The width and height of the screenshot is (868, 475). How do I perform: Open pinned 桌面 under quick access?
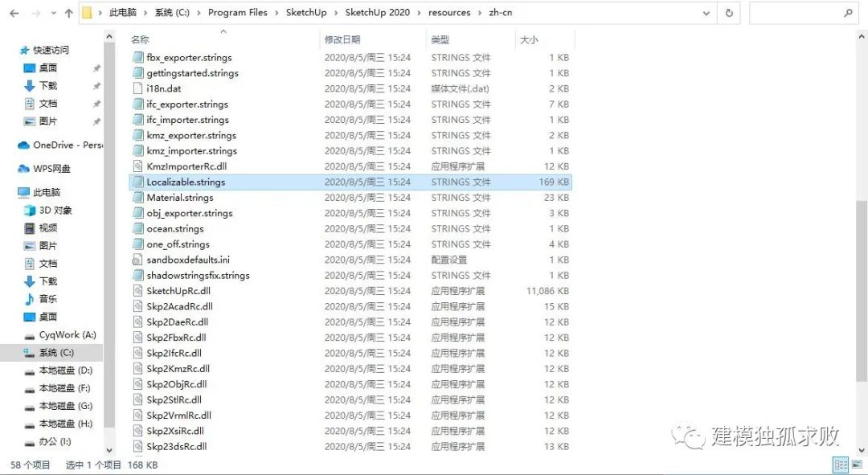(47, 68)
